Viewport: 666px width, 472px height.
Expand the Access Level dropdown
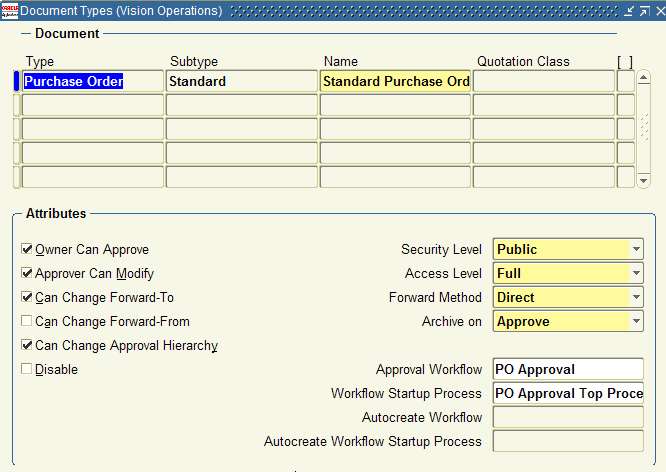(x=636, y=273)
